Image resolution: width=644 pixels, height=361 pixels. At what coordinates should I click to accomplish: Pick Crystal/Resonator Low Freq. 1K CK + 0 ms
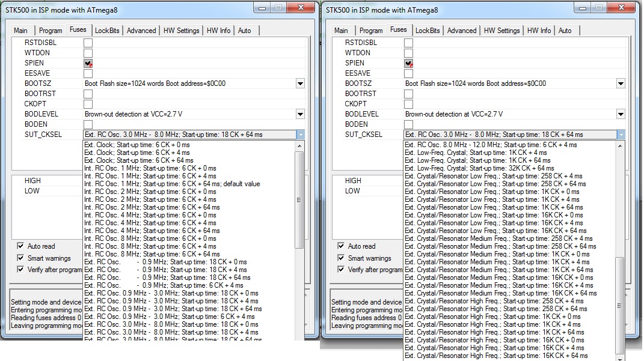pos(492,192)
